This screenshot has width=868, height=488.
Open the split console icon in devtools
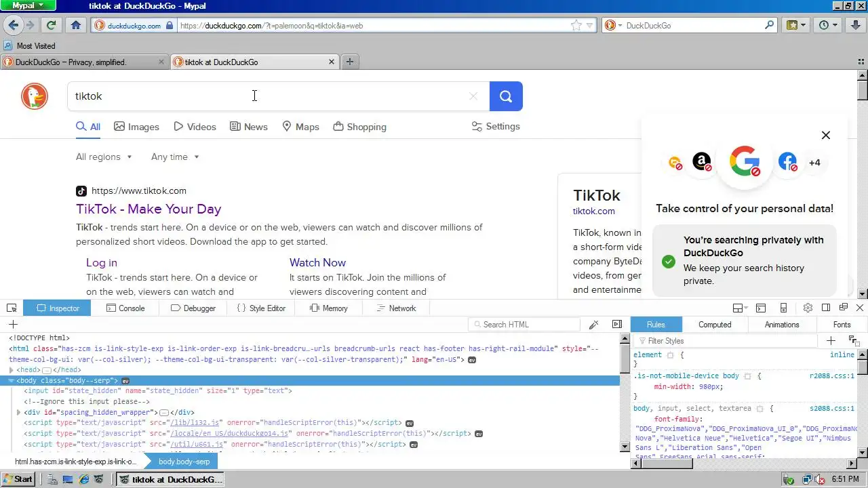761,308
